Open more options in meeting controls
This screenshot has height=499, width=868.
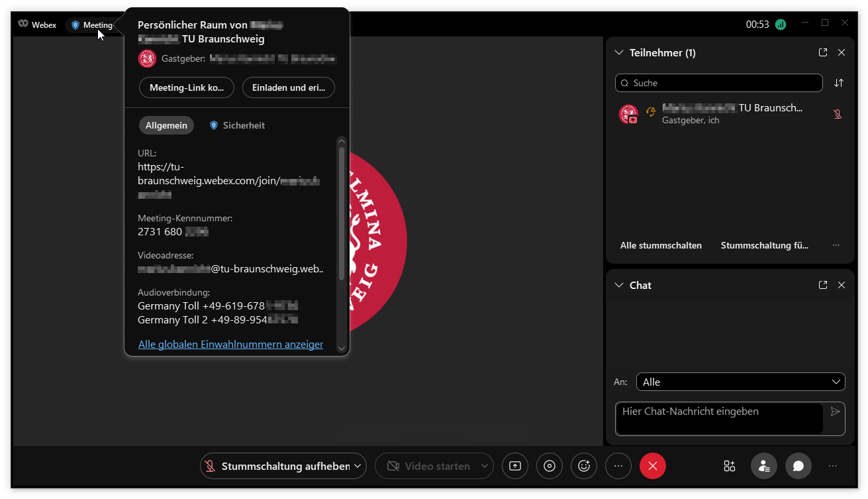click(x=618, y=466)
